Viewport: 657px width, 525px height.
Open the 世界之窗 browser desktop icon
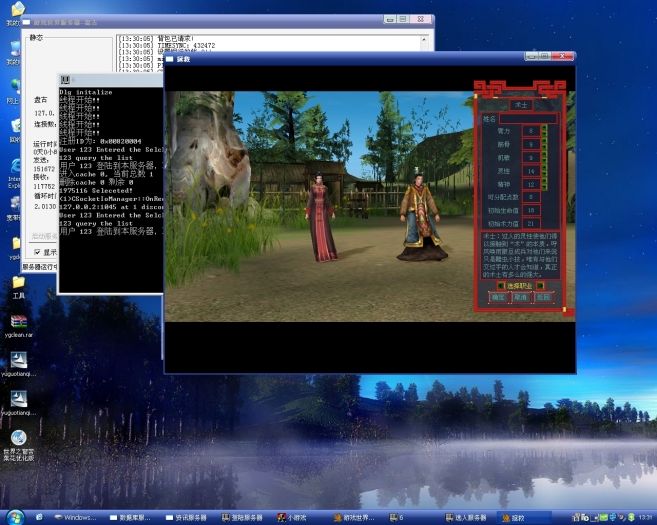click(18, 440)
